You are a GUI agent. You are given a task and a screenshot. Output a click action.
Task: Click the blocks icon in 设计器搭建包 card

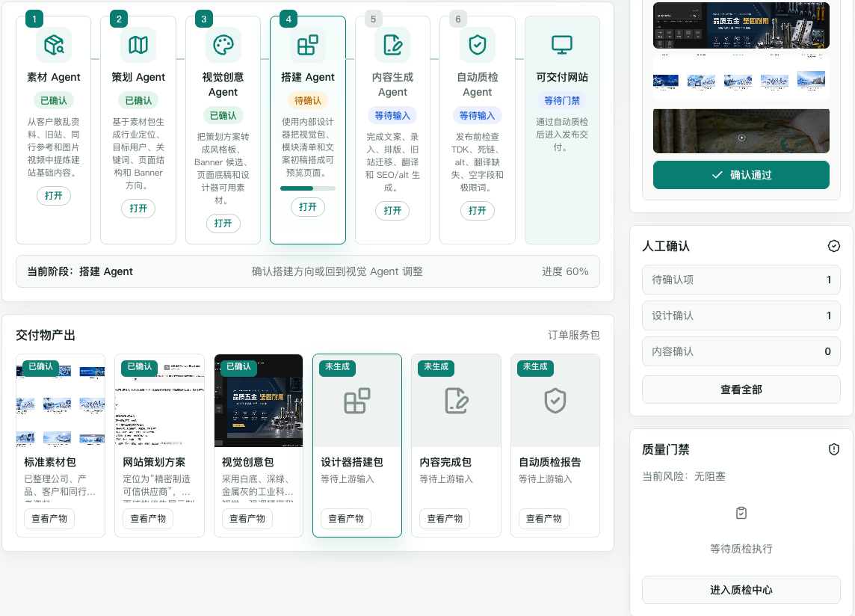coord(357,401)
